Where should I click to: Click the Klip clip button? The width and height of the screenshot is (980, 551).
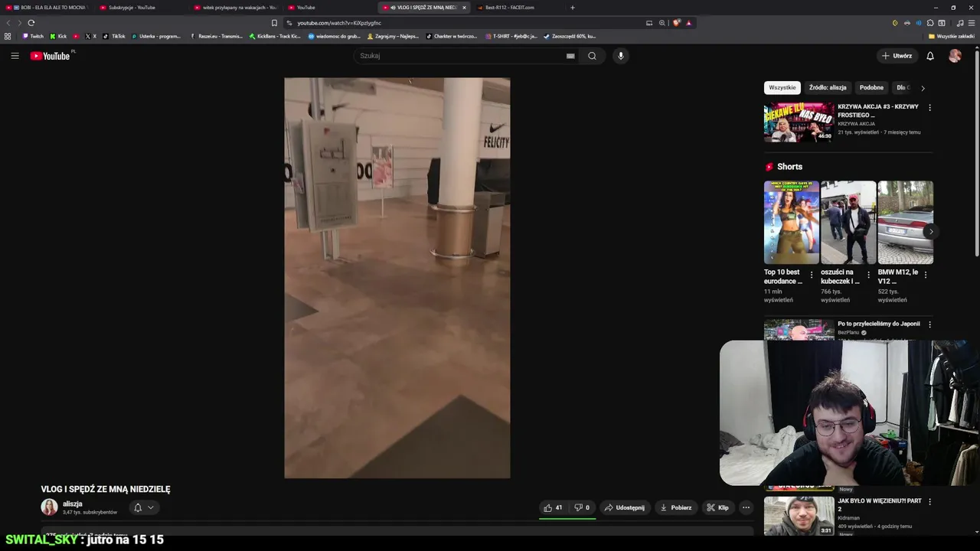click(717, 507)
